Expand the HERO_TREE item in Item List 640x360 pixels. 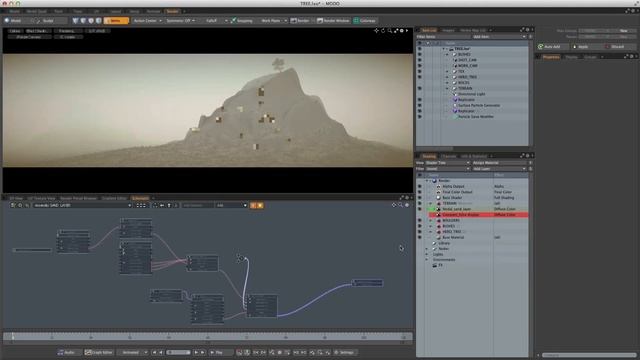447,77
